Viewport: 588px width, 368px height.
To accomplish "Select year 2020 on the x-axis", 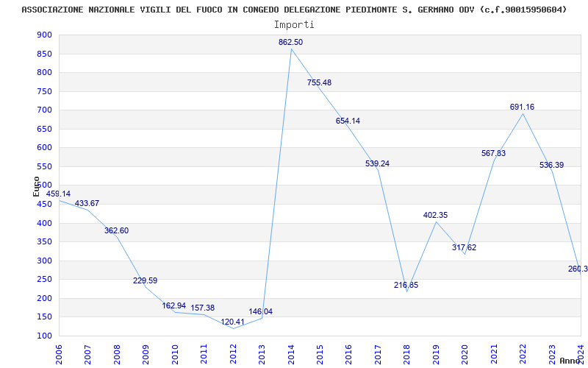I will (465, 354).
